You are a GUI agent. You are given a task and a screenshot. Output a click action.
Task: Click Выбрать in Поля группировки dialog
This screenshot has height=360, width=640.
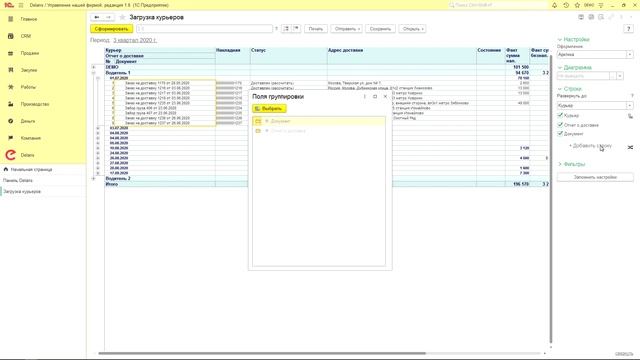point(269,109)
